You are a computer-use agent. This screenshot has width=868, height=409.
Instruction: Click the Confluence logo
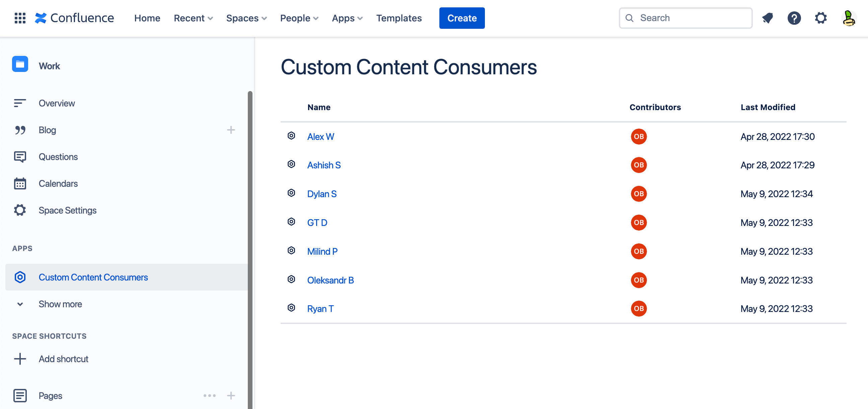pos(75,18)
